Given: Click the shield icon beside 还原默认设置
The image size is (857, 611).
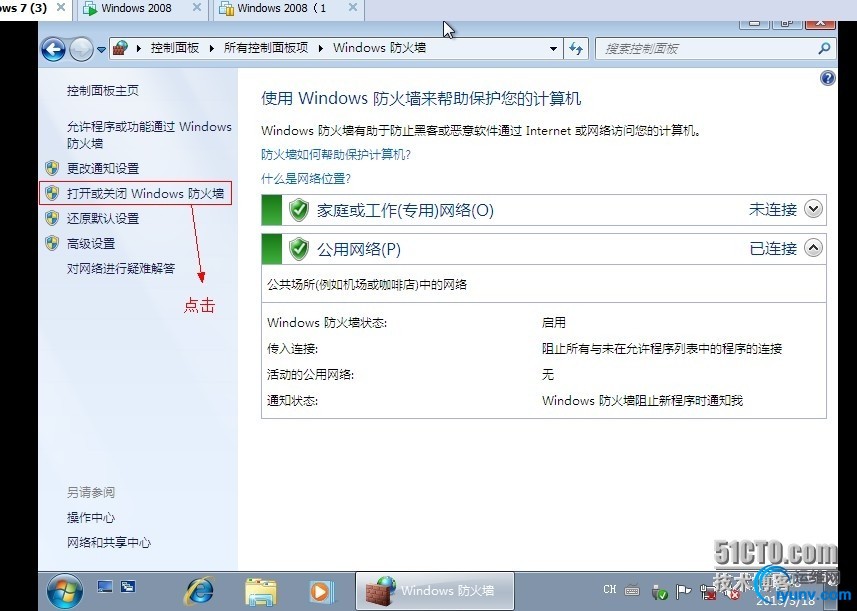Looking at the screenshot, I should (52, 218).
